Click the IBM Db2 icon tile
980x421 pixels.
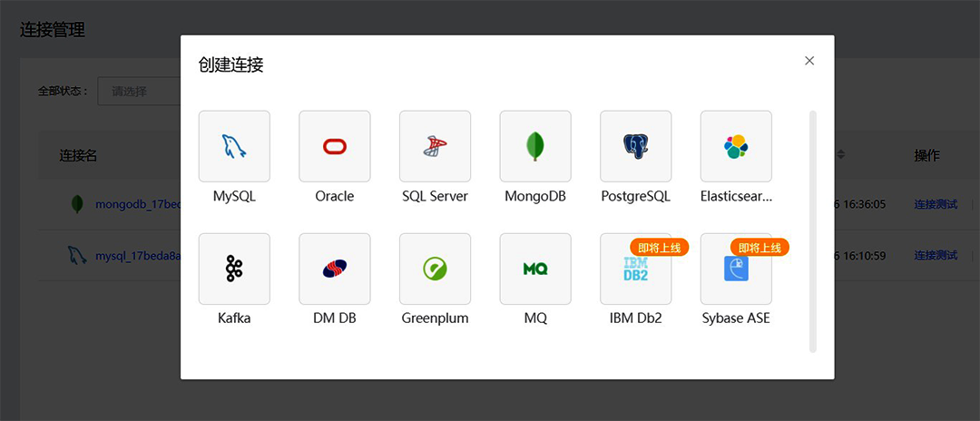635,269
